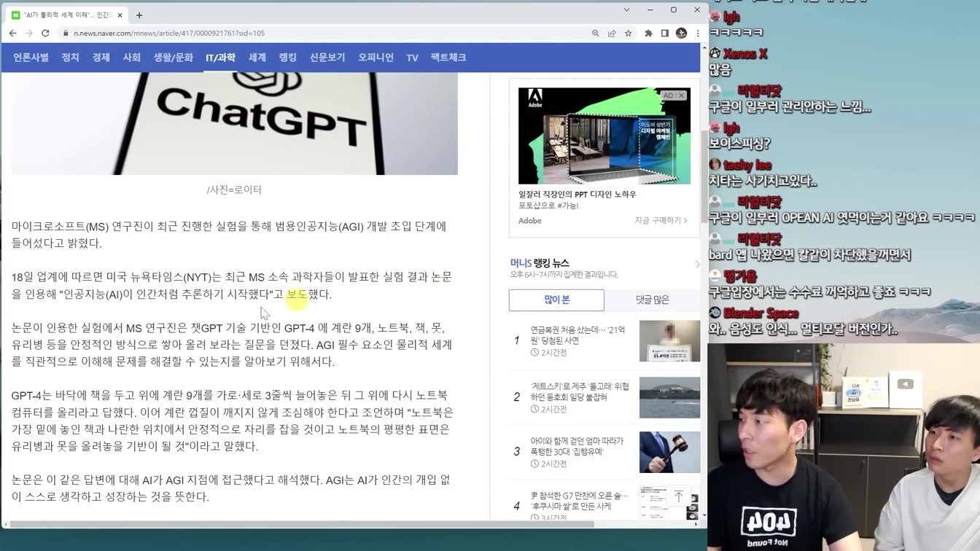Open ranked article 3 about 아이와 함께 걷던 엄마

pos(577,446)
